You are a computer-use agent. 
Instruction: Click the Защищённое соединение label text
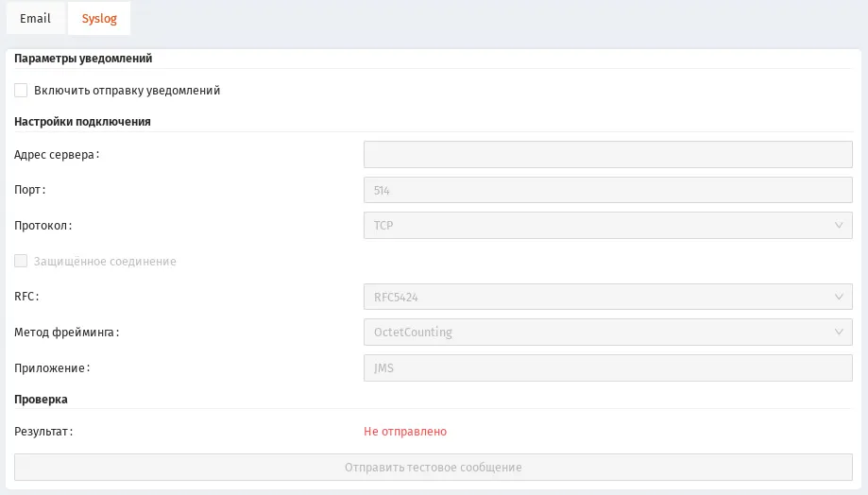[x=105, y=262]
